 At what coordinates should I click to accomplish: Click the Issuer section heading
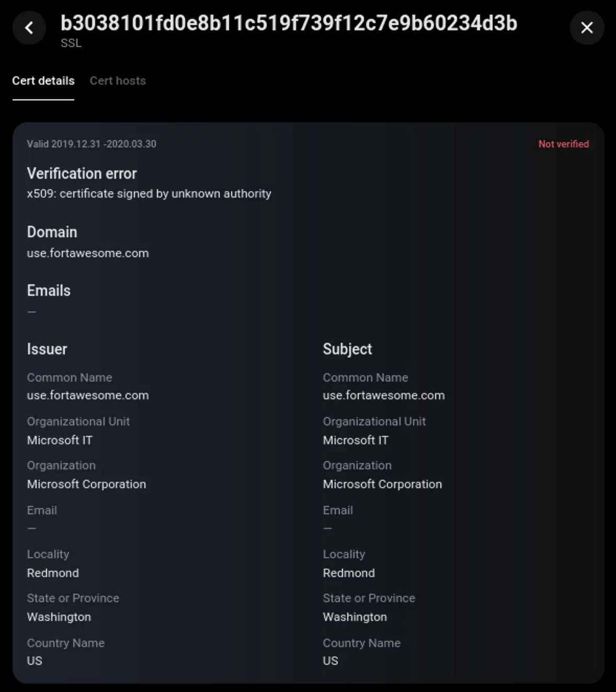pos(47,349)
